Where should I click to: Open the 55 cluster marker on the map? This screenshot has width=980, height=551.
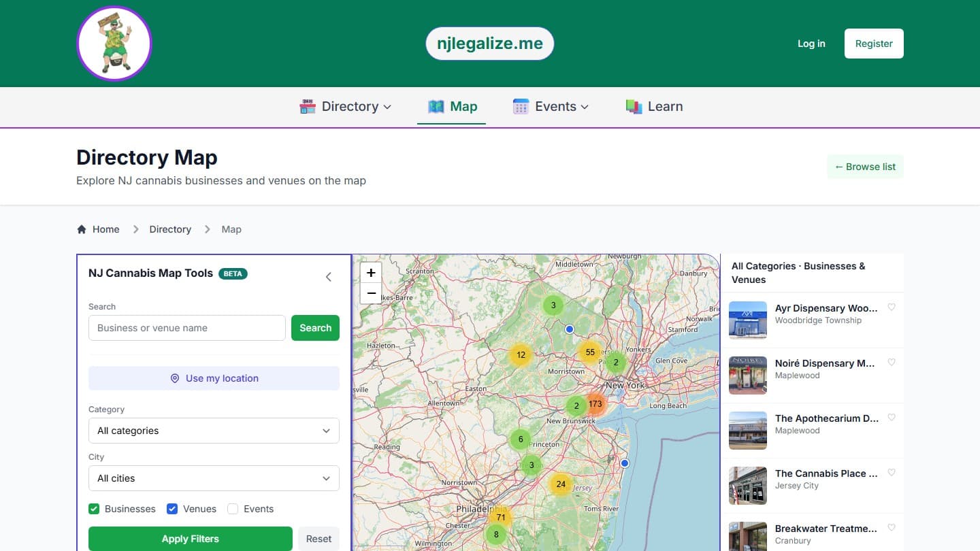pos(590,352)
